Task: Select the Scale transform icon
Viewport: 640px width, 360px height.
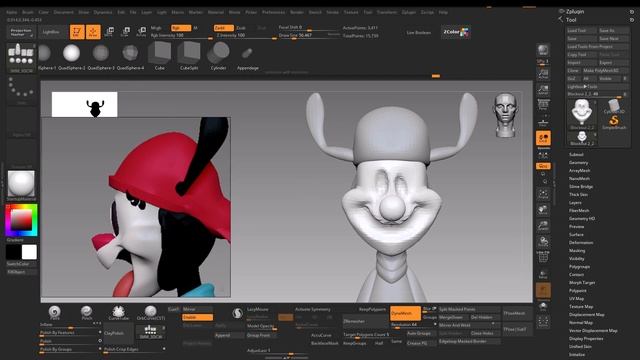Action: pos(125,32)
